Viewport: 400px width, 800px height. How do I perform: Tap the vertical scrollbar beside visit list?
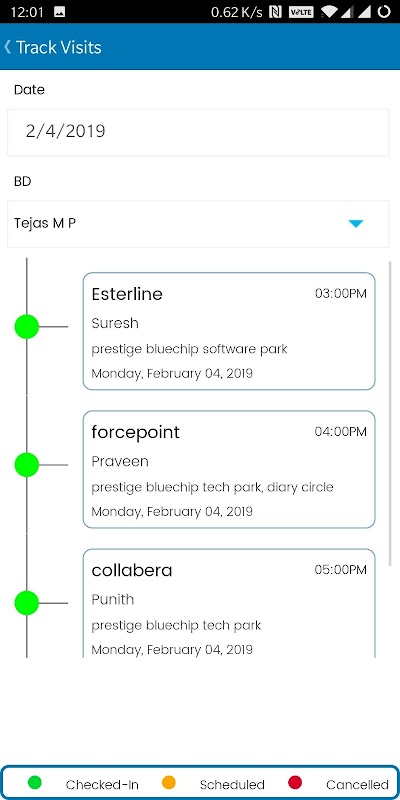[390, 413]
